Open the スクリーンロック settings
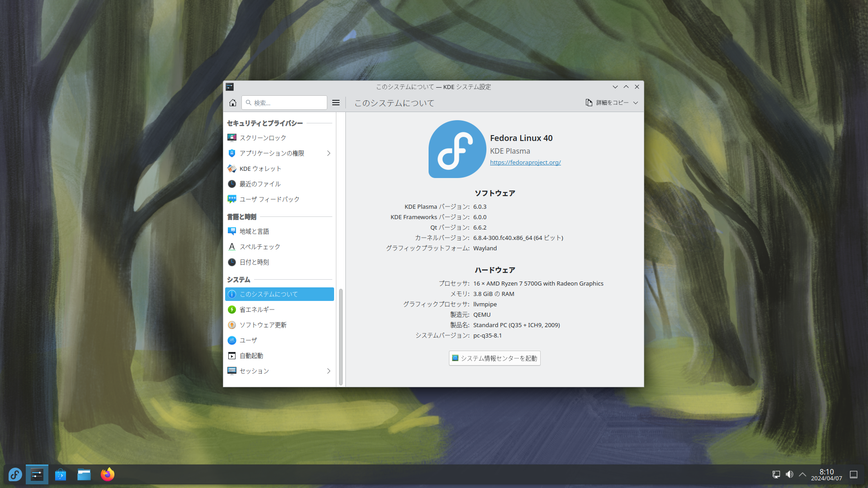This screenshot has width=868, height=488. pyautogui.click(x=263, y=138)
